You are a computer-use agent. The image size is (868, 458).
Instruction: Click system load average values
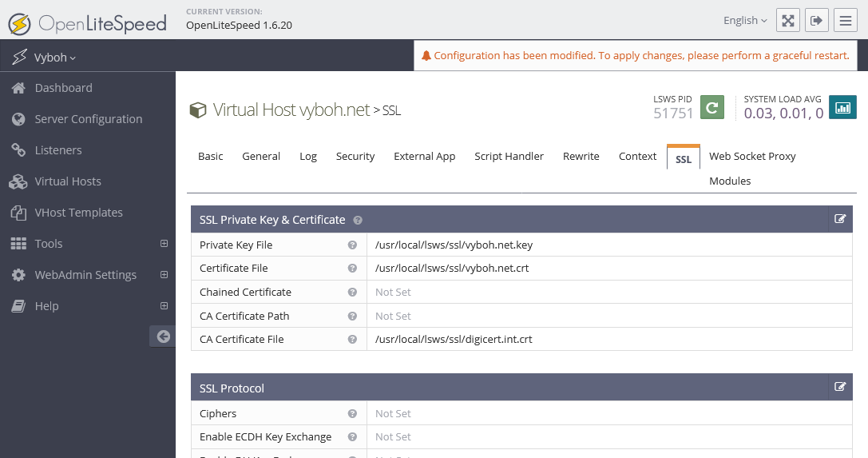pyautogui.click(x=783, y=114)
